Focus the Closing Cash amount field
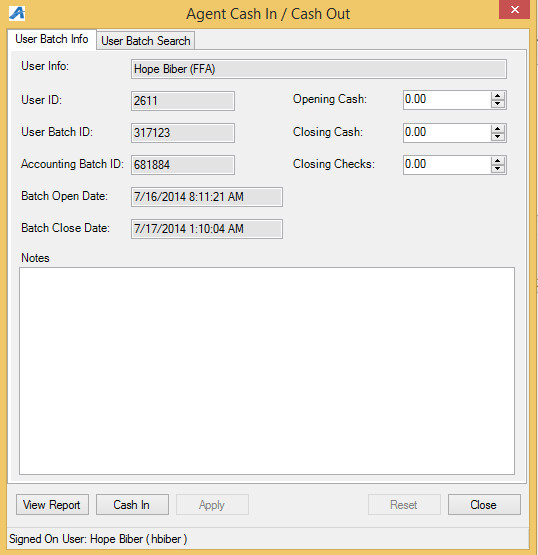This screenshot has width=538, height=555. 447,132
